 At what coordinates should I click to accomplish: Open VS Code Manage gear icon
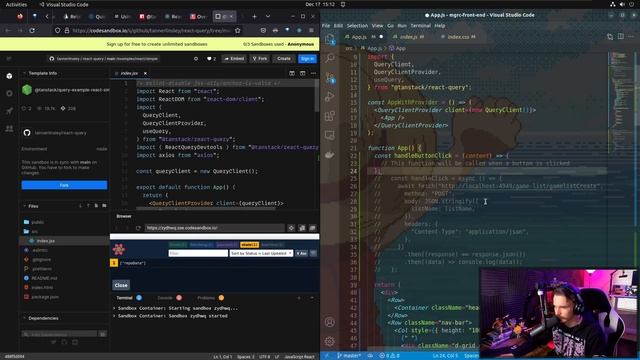(x=330, y=341)
